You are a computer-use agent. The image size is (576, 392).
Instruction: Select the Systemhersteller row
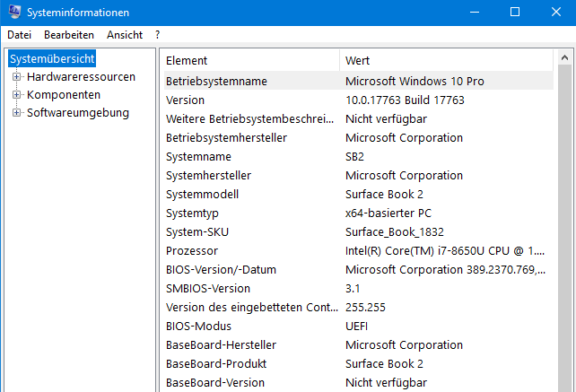point(359,175)
